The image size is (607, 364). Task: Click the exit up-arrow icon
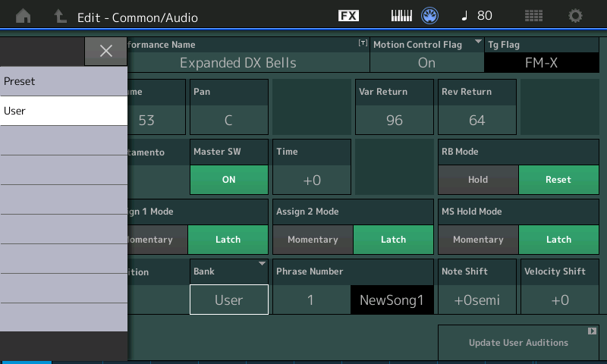pyautogui.click(x=60, y=16)
